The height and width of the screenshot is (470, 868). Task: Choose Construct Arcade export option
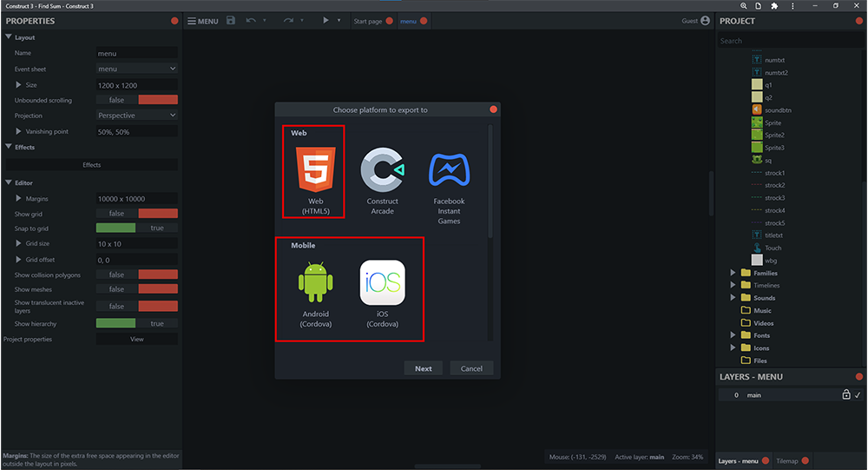[x=383, y=180]
